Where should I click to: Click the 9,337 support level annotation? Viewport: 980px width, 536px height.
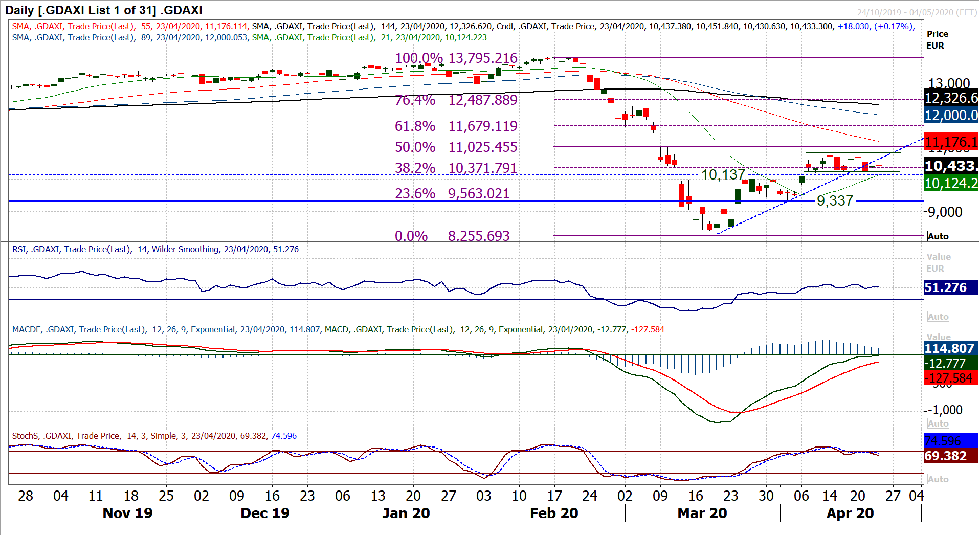[835, 200]
